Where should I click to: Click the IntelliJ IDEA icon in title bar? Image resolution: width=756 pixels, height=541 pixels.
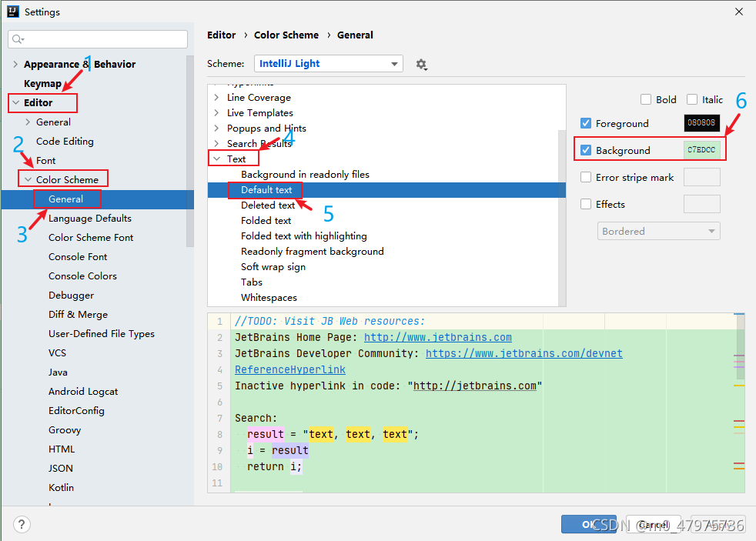pos(12,12)
